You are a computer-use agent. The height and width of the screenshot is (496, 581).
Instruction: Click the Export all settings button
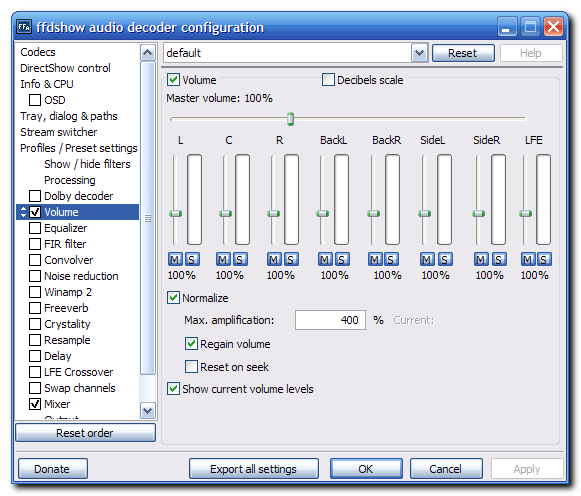[x=253, y=469]
